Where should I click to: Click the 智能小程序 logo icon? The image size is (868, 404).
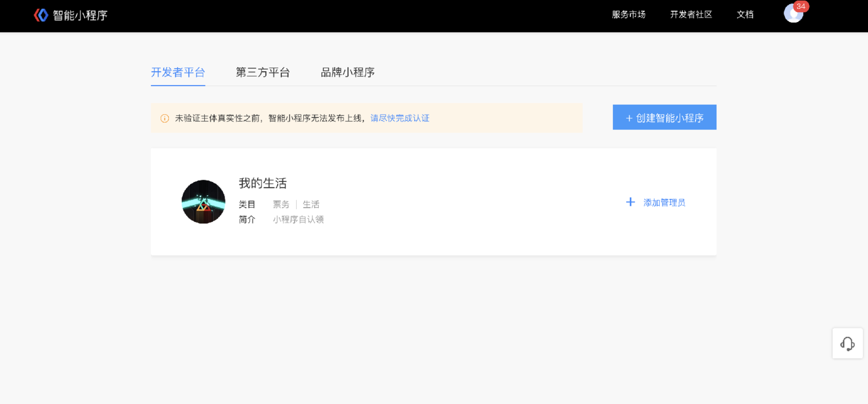(x=41, y=15)
